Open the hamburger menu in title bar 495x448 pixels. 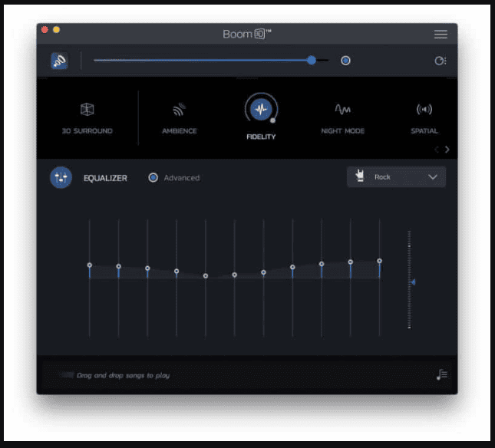(x=441, y=34)
